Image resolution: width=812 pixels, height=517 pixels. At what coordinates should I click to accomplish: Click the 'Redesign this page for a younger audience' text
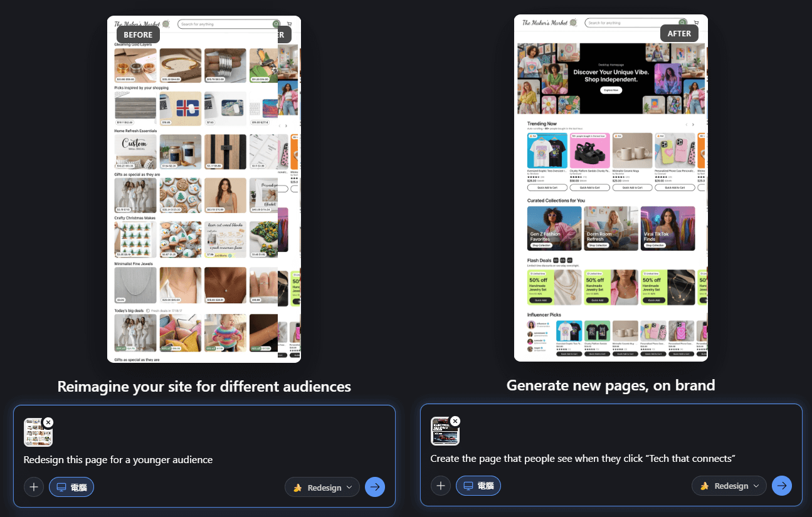click(x=118, y=460)
